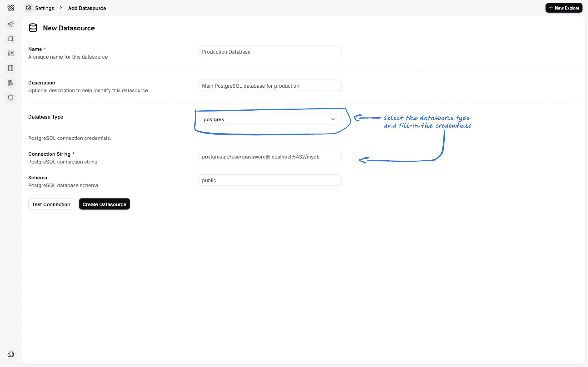Click the chevron arrow in Database Type
Image resolution: width=588 pixels, height=367 pixels.
(333, 119)
